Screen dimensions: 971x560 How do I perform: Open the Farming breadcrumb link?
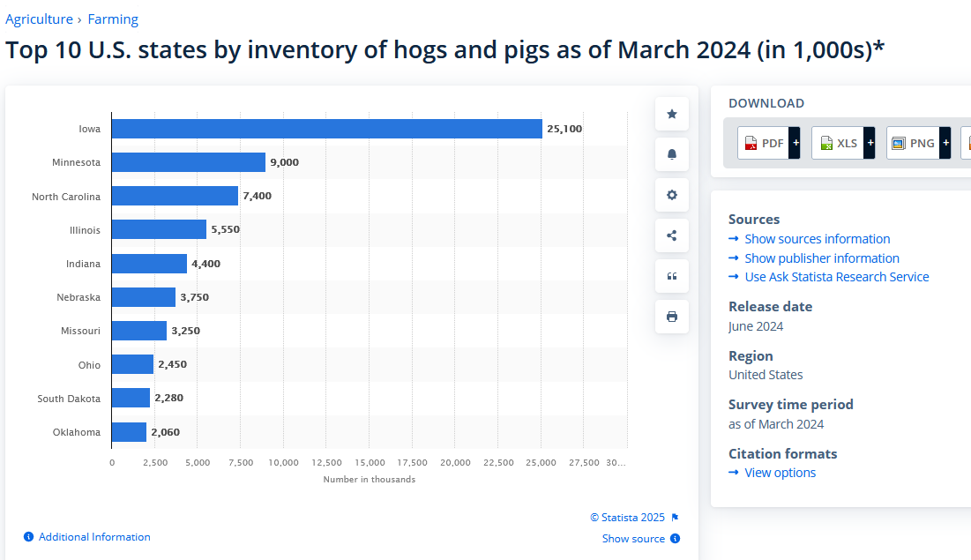point(113,19)
